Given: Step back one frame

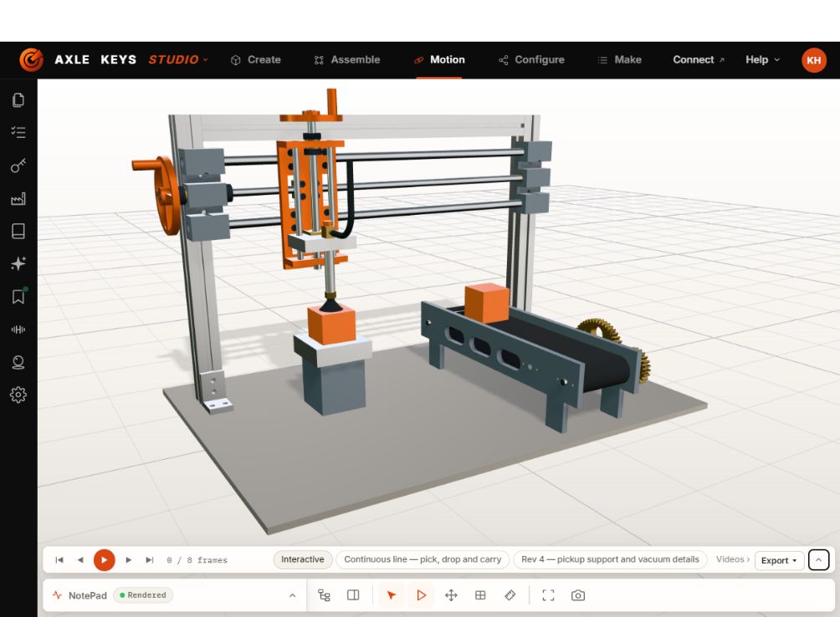Looking at the screenshot, I should (x=80, y=560).
